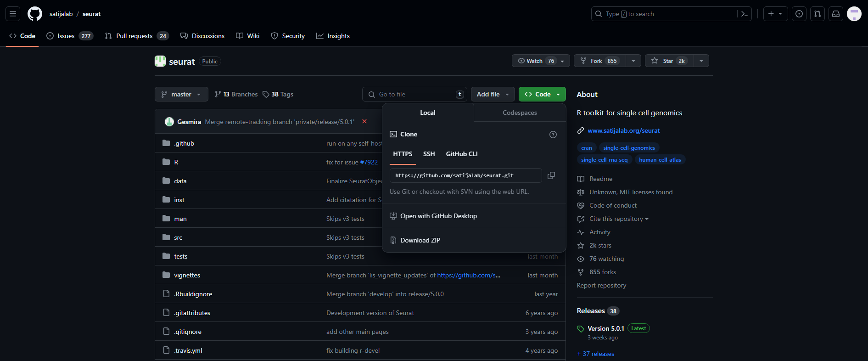Image resolution: width=868 pixels, height=361 pixels.
Task: Click the clone help question mark icon
Action: pos(553,135)
